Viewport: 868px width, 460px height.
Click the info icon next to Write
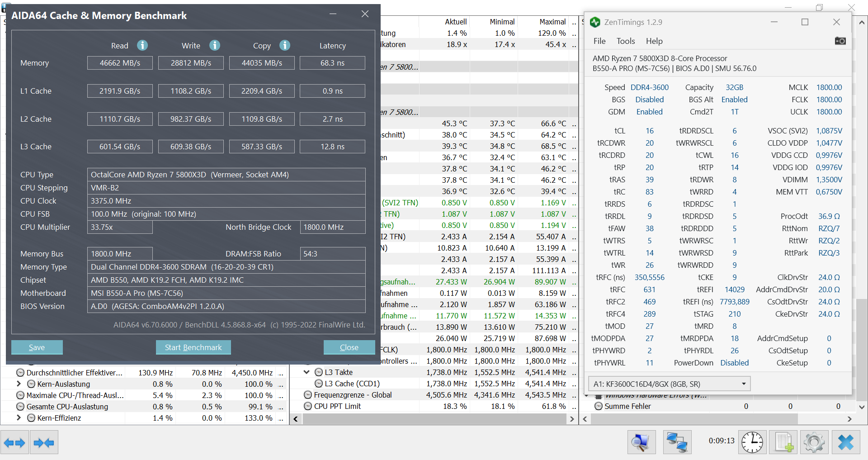pyautogui.click(x=214, y=45)
